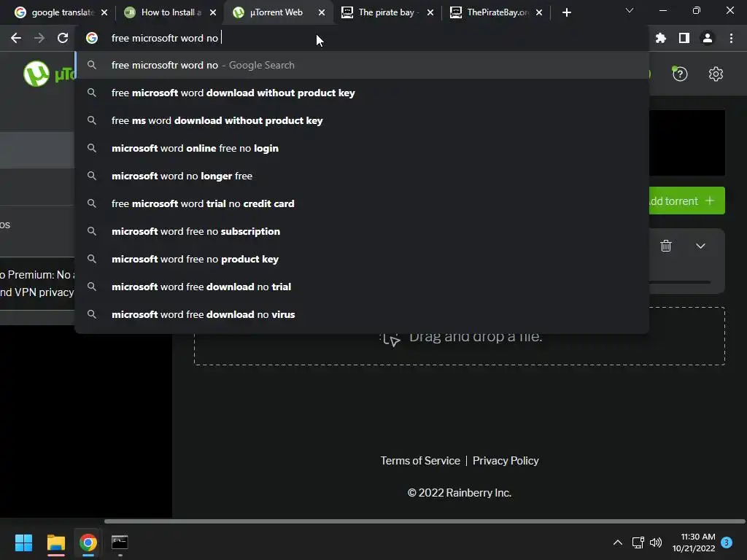This screenshot has width=747, height=560.
Task: Choose 'microsoft word free no product key'
Action: 362,259
